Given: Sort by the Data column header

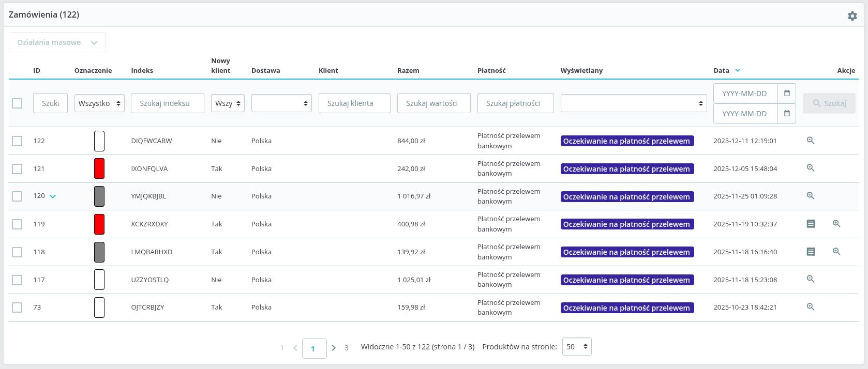Looking at the screenshot, I should (721, 70).
